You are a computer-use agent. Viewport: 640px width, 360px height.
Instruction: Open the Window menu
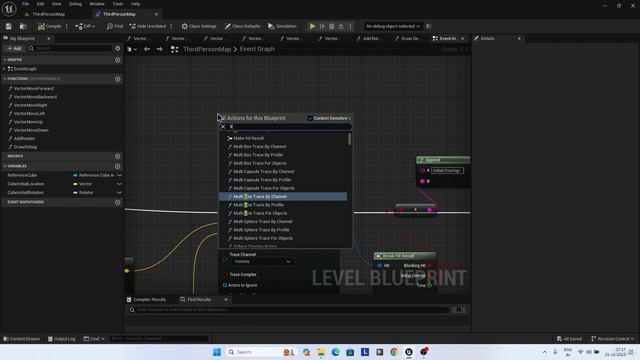click(97, 4)
